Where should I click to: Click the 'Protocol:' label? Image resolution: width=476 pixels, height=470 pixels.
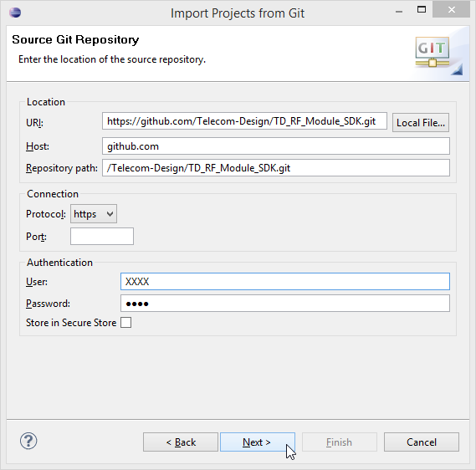point(46,214)
